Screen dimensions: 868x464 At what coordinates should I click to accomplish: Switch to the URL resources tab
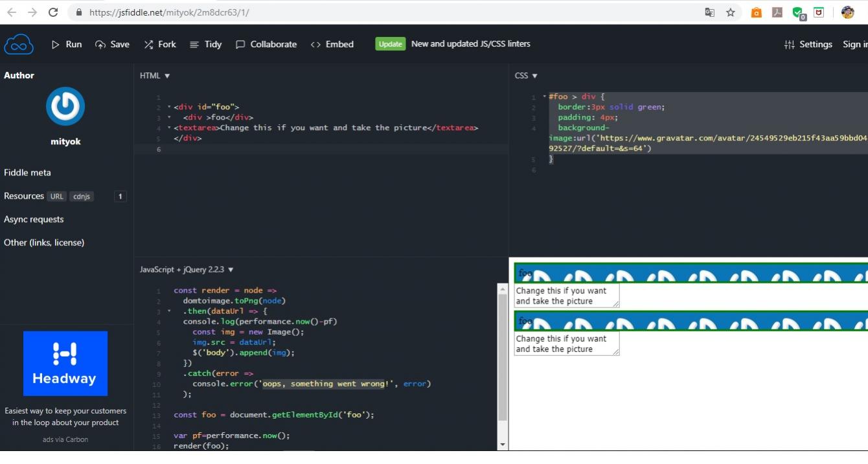[56, 196]
